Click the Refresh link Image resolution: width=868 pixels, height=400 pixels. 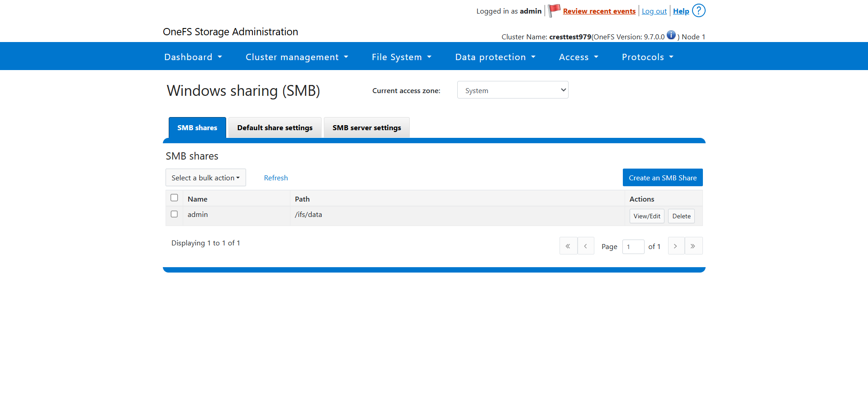(x=276, y=178)
